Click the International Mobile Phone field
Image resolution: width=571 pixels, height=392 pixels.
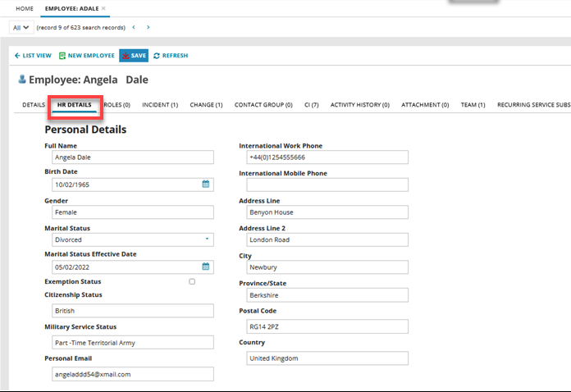pos(327,185)
